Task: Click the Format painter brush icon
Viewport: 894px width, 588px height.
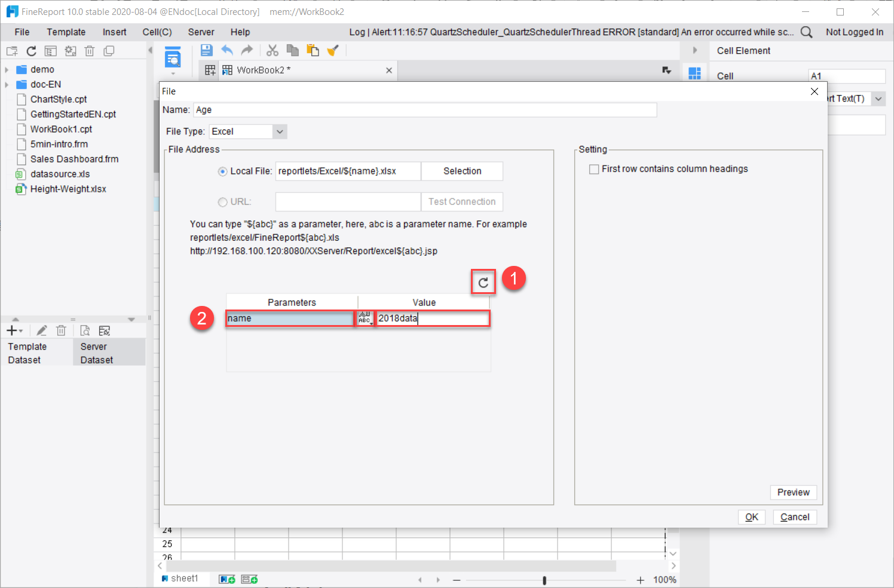Action: (x=333, y=50)
